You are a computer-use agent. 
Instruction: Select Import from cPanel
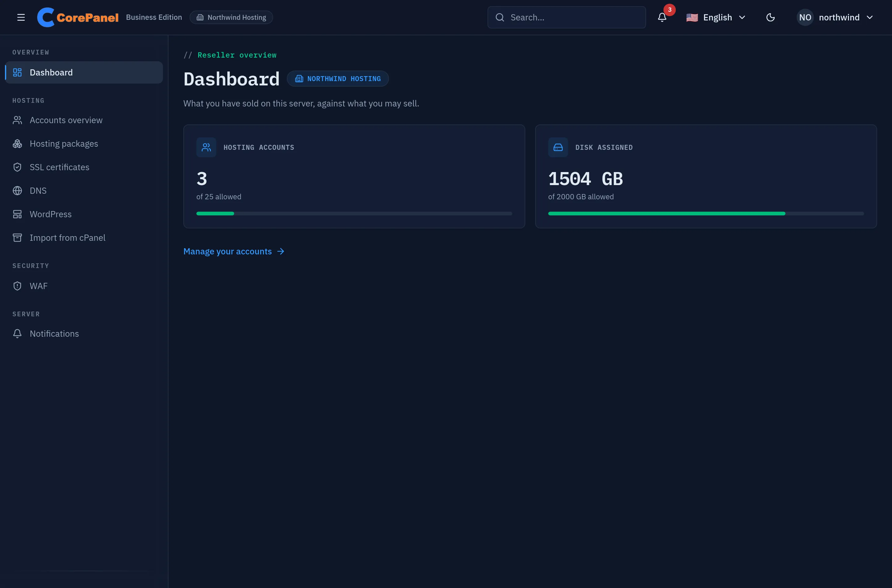(84, 238)
